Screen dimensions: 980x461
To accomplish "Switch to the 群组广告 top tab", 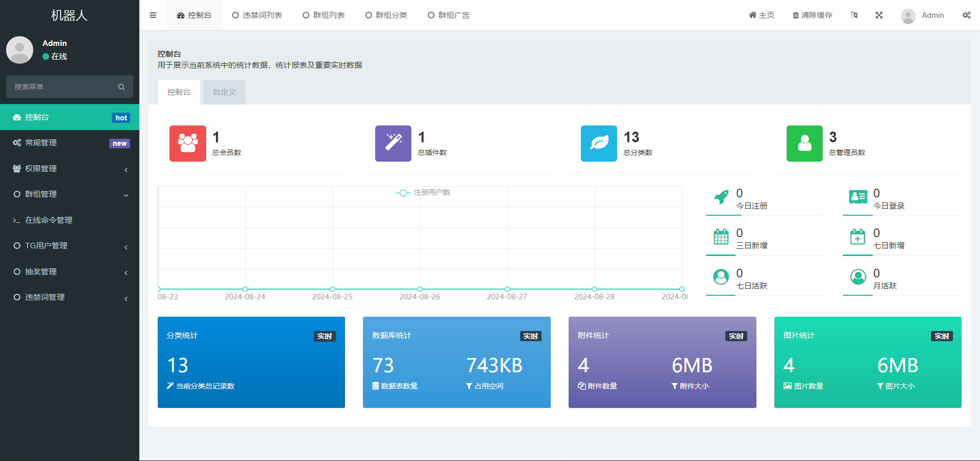I will pyautogui.click(x=449, y=15).
